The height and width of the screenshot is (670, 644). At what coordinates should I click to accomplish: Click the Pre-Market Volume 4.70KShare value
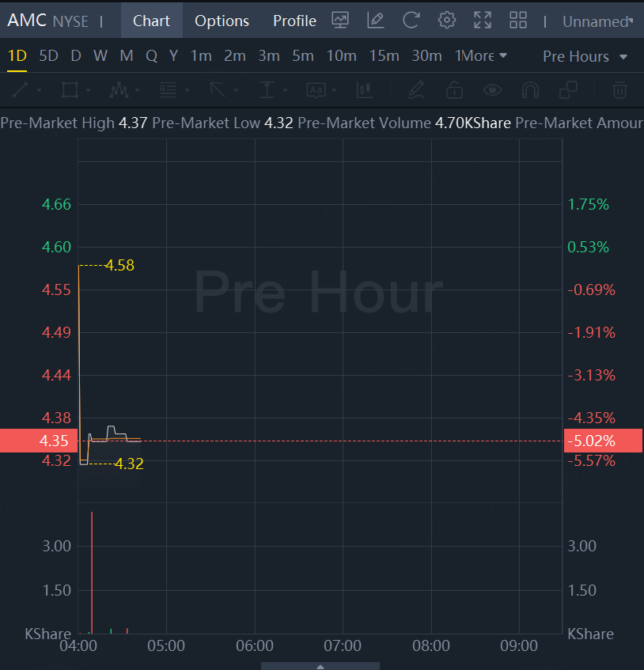coord(472,123)
